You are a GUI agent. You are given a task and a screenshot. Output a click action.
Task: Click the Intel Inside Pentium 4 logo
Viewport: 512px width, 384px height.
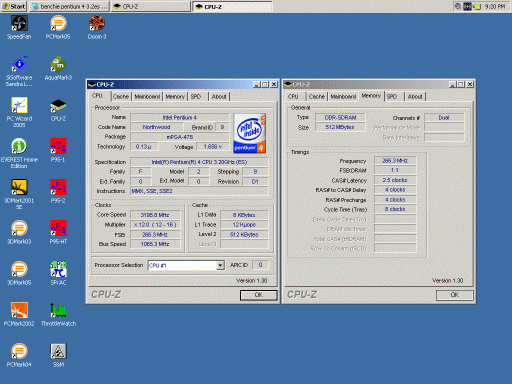click(250, 133)
